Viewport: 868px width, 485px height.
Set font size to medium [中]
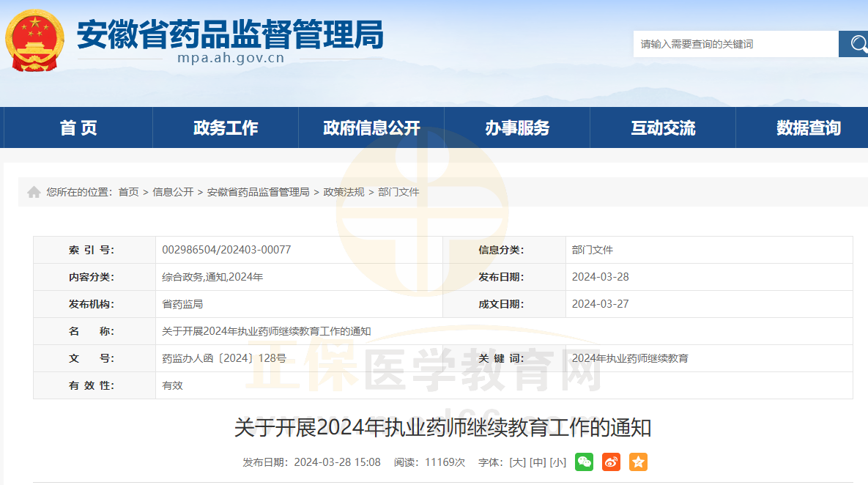pyautogui.click(x=538, y=462)
